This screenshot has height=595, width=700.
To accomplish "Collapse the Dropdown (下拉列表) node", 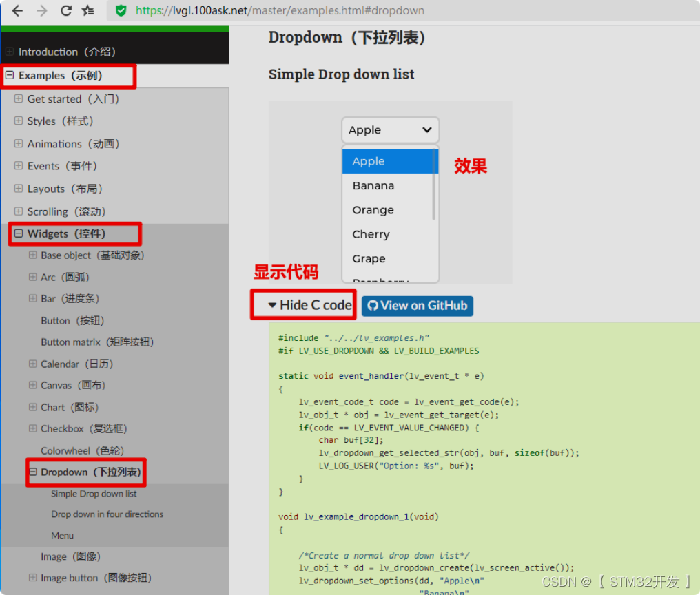I will (x=33, y=472).
